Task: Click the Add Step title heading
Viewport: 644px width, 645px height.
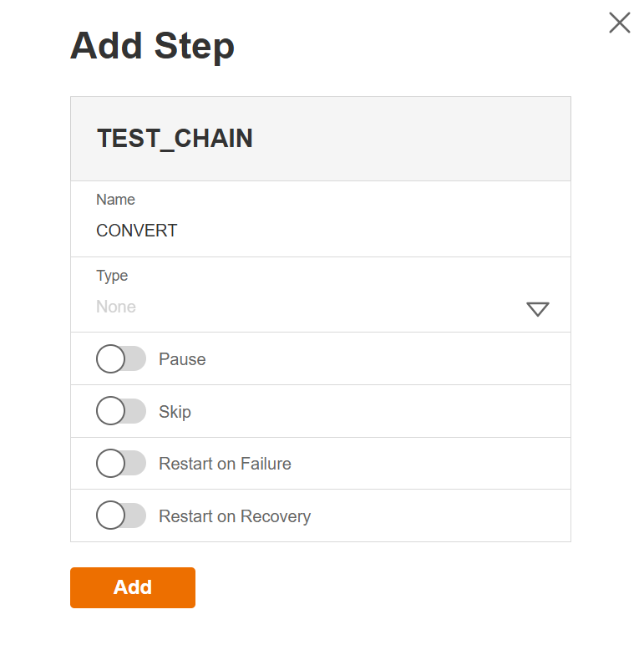Action: [x=152, y=46]
